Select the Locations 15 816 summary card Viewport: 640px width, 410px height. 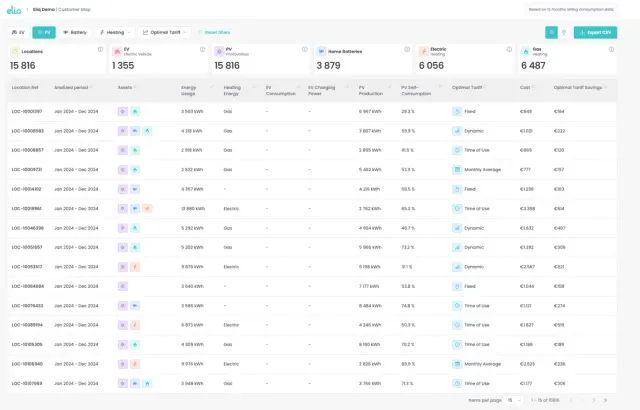click(56, 59)
